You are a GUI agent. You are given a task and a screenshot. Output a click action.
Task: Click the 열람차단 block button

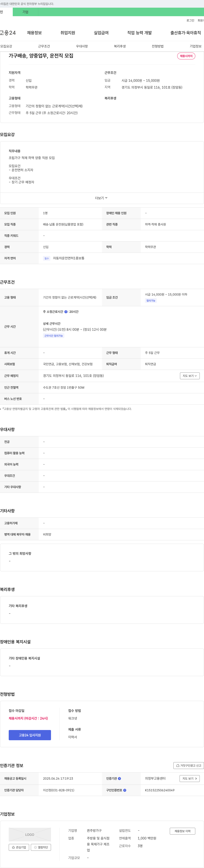click(x=41, y=847)
